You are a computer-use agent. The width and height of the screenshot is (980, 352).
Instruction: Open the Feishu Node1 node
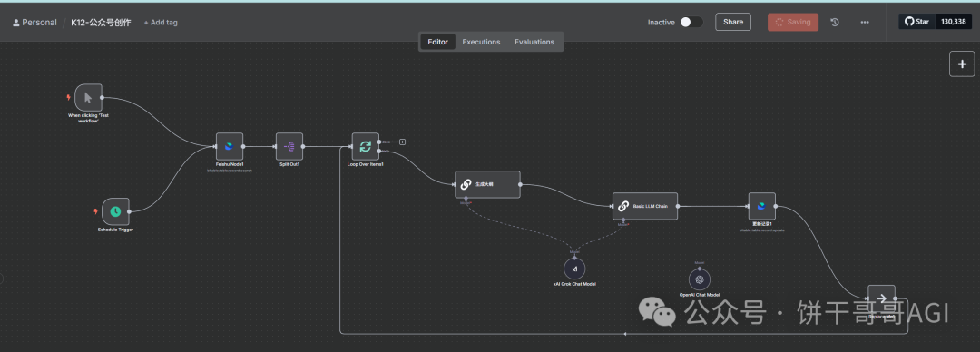[230, 146]
